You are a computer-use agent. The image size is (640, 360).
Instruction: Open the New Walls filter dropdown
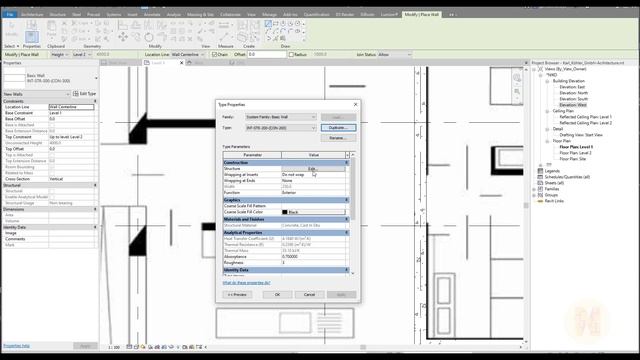(37, 94)
